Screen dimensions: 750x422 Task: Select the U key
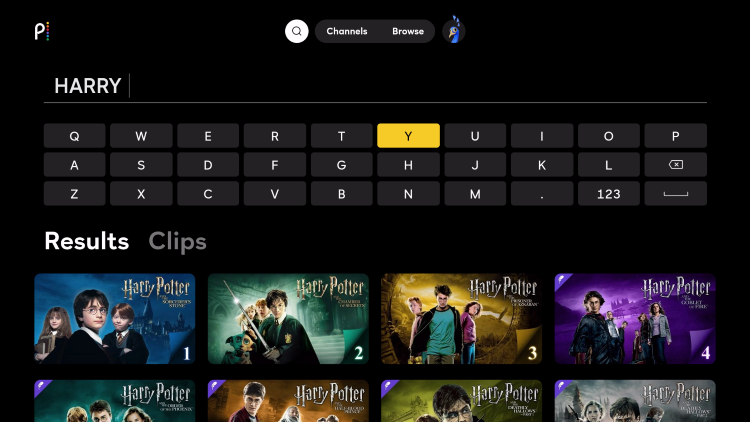pyautogui.click(x=475, y=136)
